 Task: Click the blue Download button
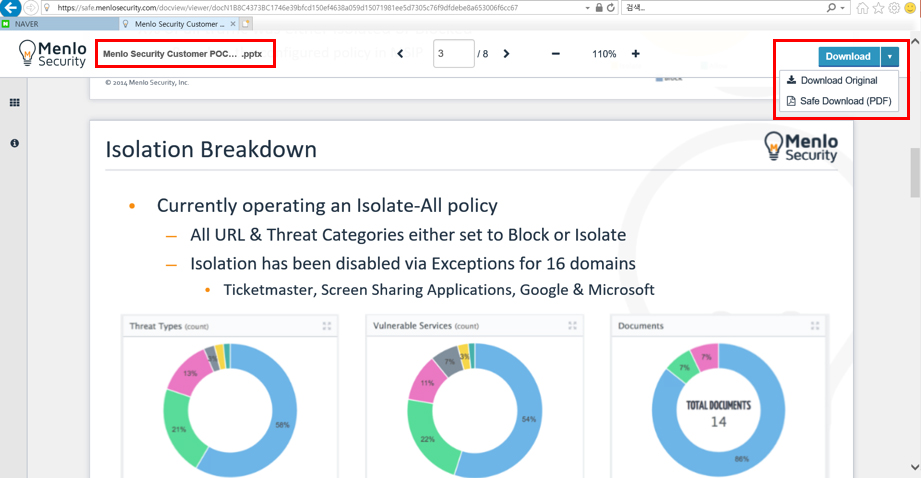[849, 56]
